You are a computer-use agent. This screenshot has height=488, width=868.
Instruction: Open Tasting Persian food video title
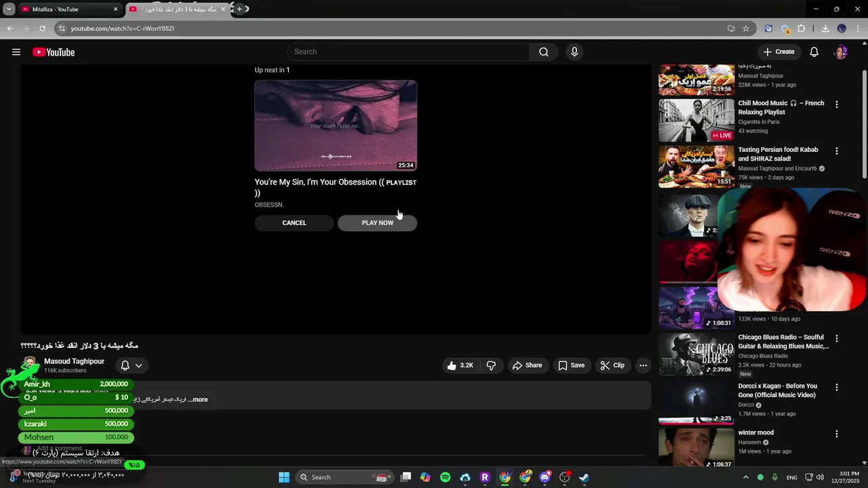point(778,154)
